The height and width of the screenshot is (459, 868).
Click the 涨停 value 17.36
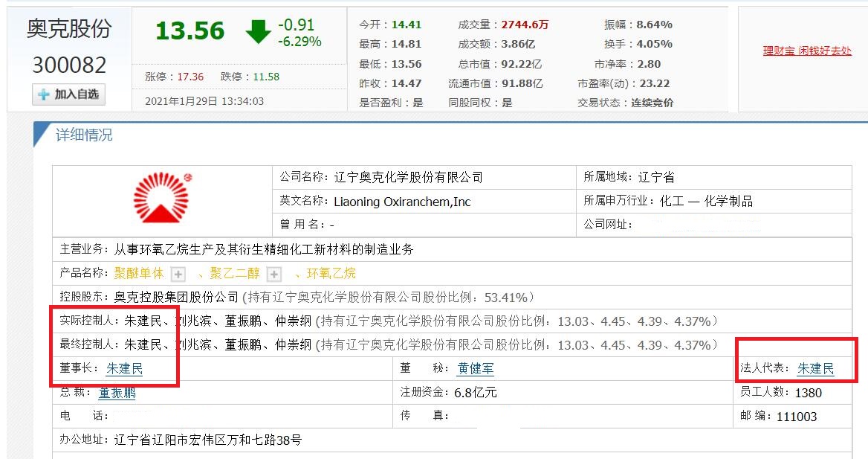pyautogui.click(x=190, y=77)
